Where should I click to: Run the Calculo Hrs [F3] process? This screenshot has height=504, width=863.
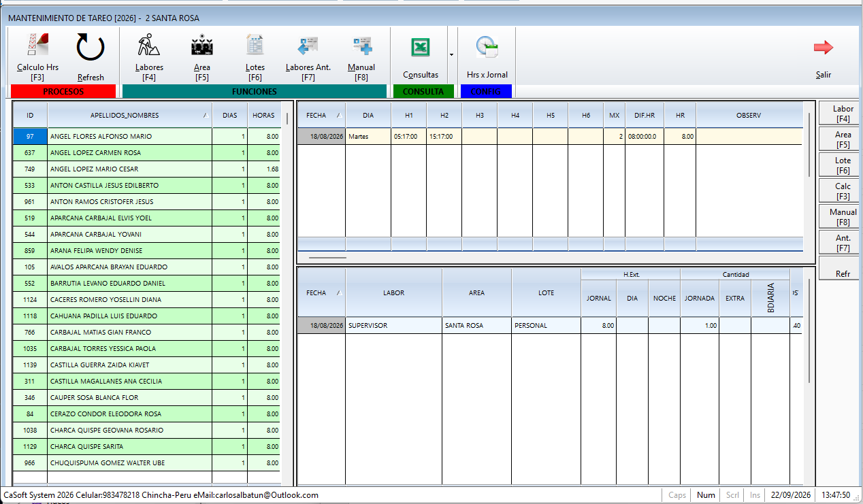38,56
